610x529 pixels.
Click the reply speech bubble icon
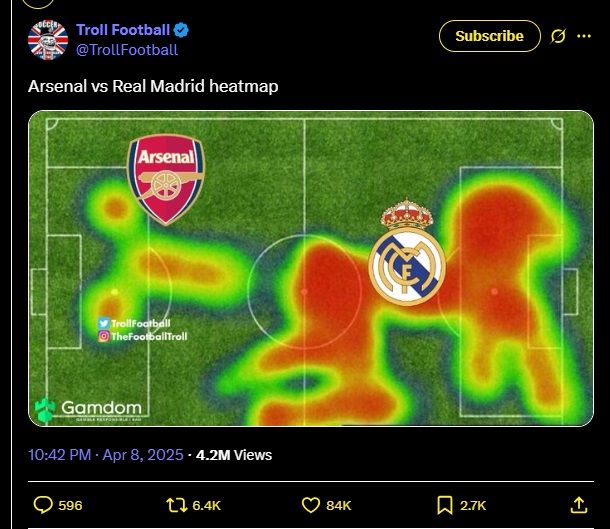[43, 505]
